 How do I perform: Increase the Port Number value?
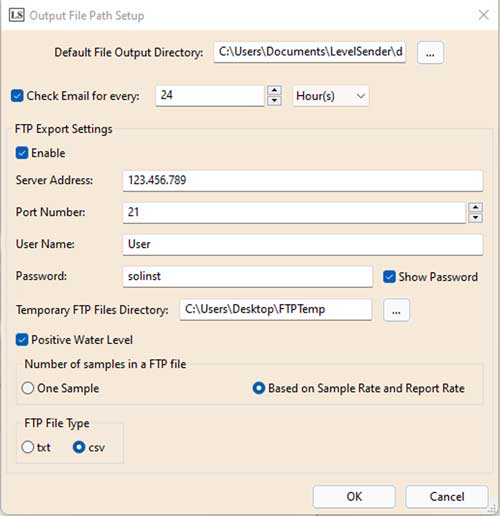click(x=475, y=207)
